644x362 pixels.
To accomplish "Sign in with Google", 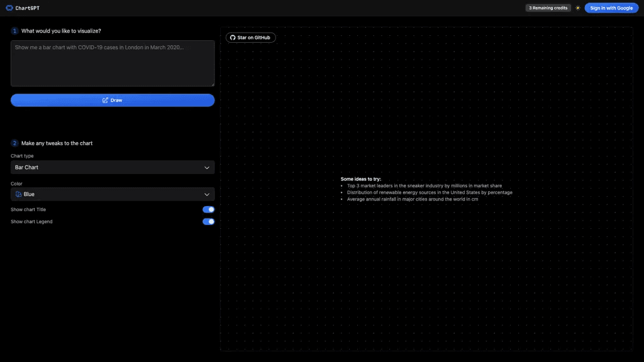I will [x=611, y=8].
